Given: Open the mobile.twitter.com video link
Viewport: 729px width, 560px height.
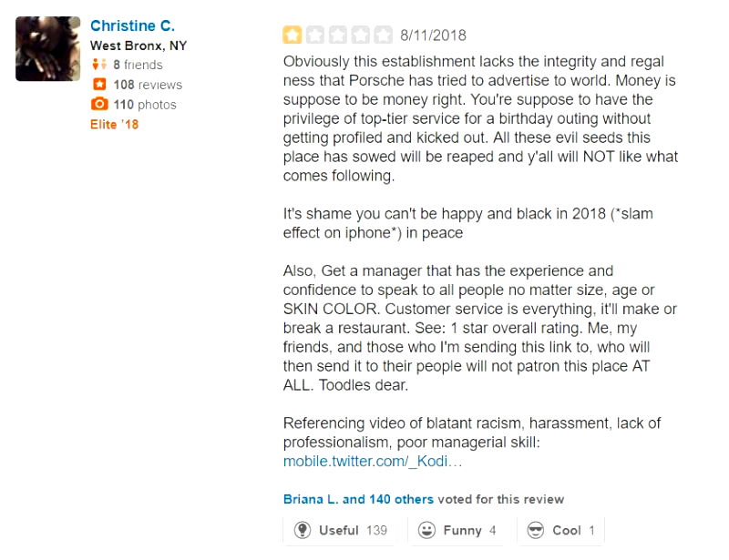Looking at the screenshot, I should coord(373,462).
